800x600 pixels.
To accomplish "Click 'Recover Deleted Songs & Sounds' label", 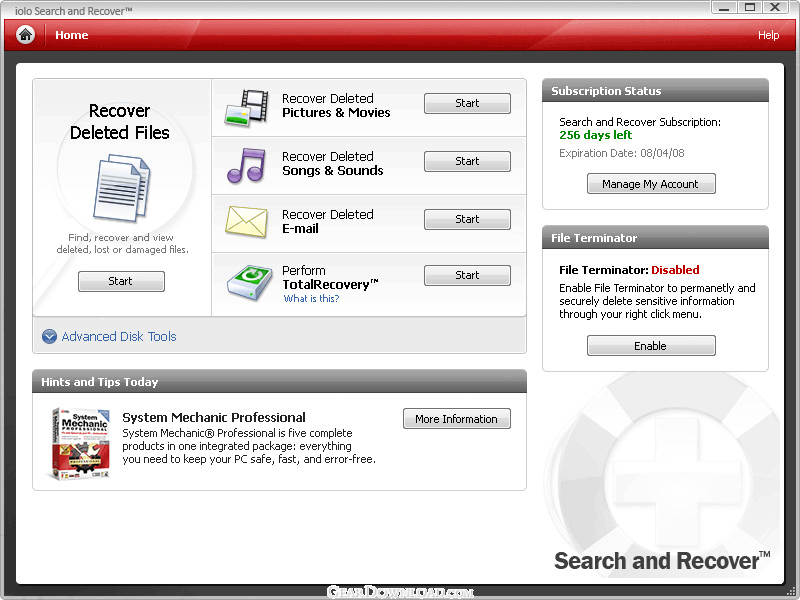I will [333, 164].
